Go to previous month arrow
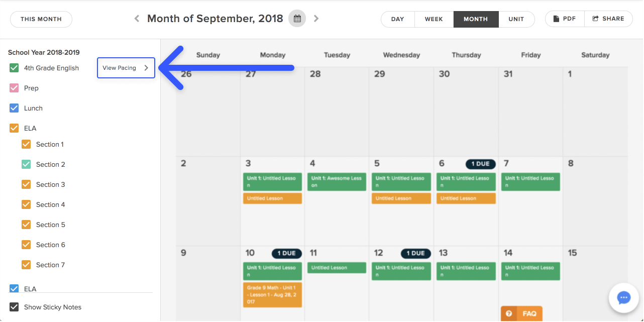The height and width of the screenshot is (322, 644). pyautogui.click(x=137, y=19)
